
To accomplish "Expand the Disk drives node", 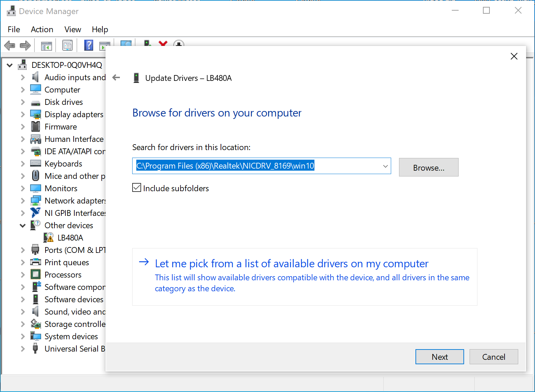I will (x=23, y=102).
